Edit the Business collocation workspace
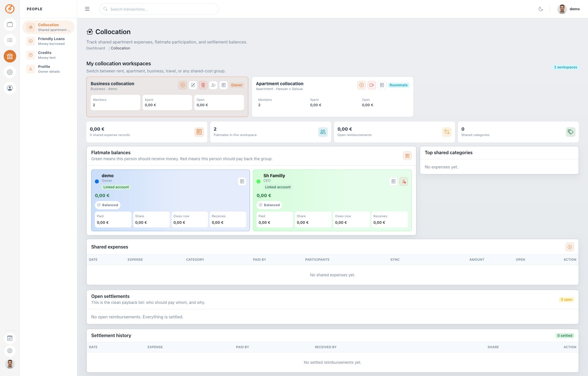The height and width of the screenshot is (376, 588). (x=193, y=85)
